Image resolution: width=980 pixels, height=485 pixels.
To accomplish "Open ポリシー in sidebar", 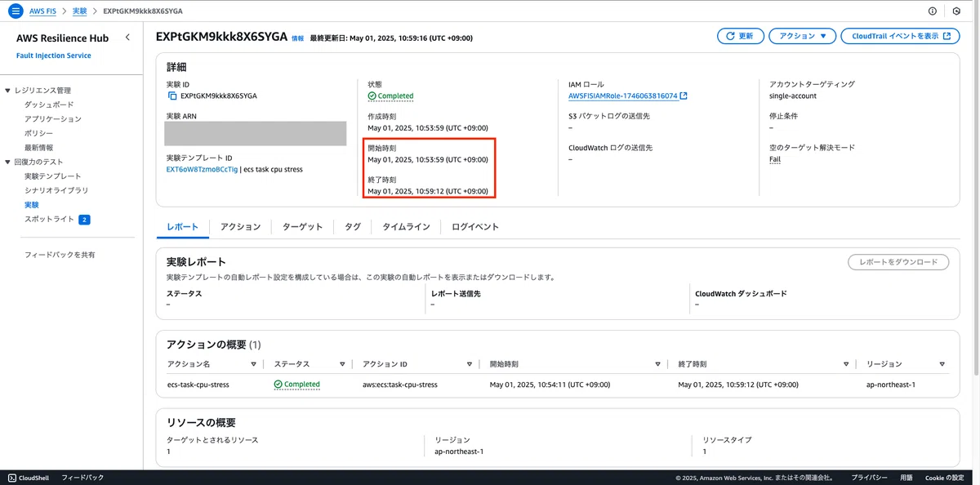I will (x=38, y=133).
